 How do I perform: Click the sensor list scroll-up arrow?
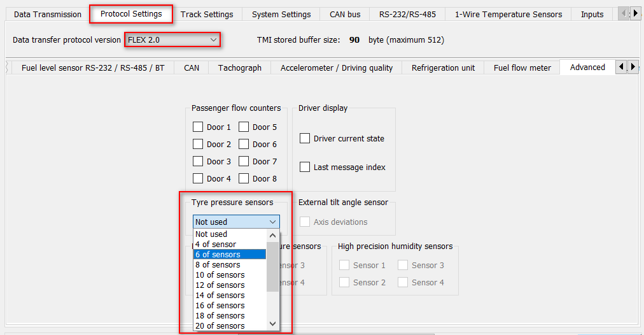tap(272, 234)
